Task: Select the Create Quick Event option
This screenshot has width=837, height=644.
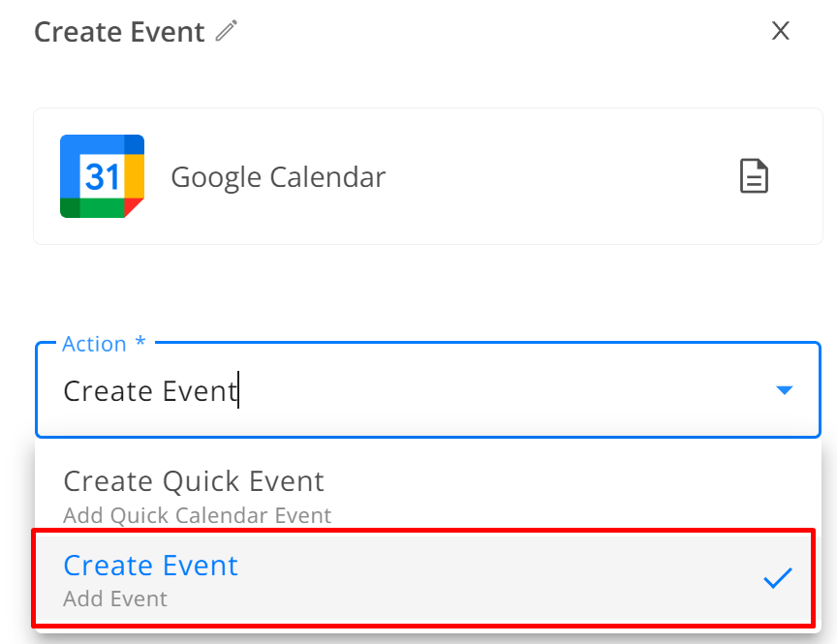Action: click(193, 480)
